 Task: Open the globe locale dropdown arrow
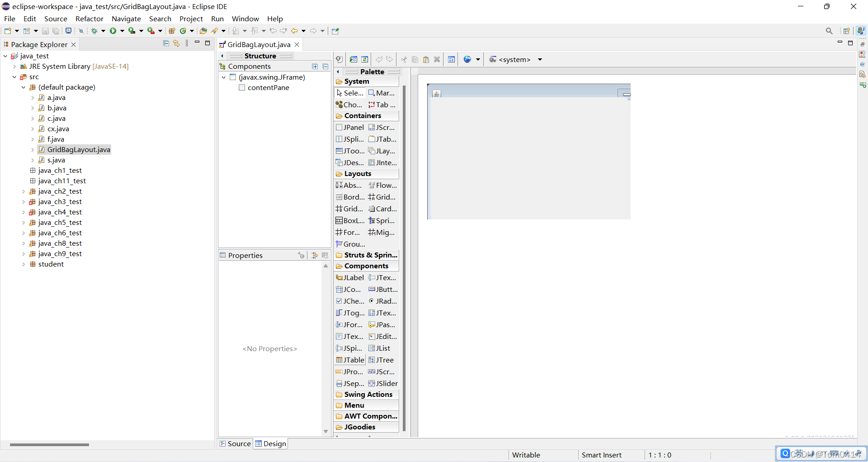[478, 59]
